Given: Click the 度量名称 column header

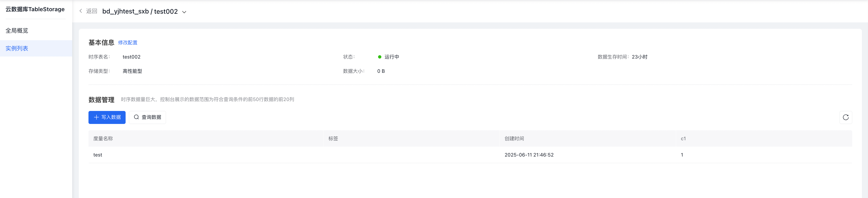Looking at the screenshot, I should [x=103, y=139].
